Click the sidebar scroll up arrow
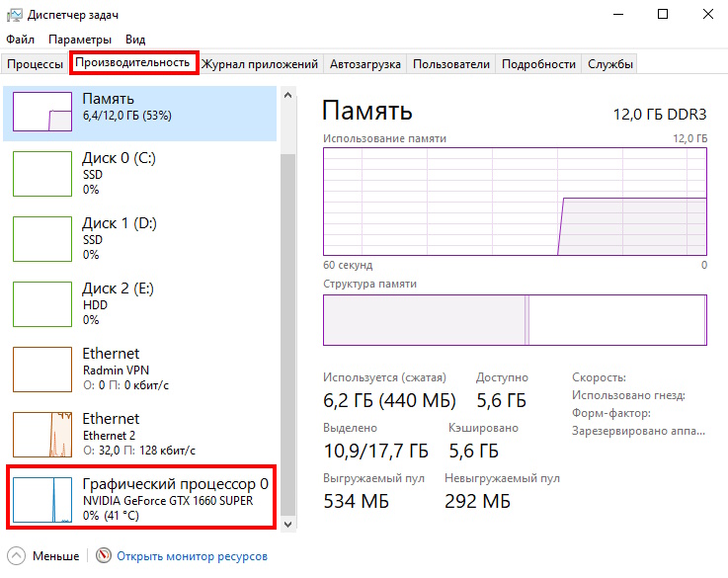This screenshot has width=728, height=578. pyautogui.click(x=287, y=95)
